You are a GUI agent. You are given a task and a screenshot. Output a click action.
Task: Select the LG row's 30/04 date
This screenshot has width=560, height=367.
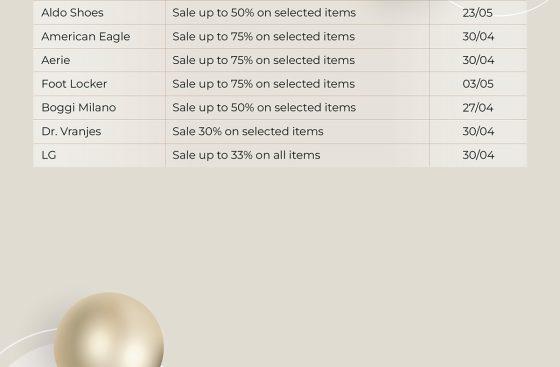click(478, 155)
